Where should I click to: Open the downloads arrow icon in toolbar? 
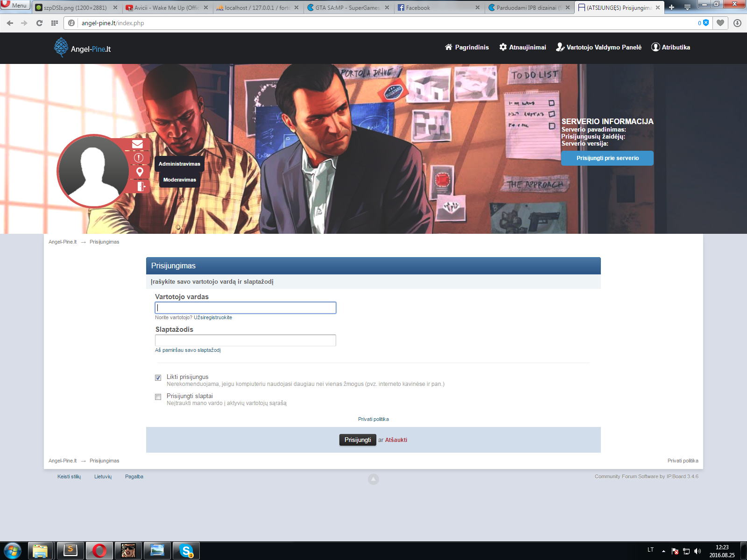(x=737, y=23)
